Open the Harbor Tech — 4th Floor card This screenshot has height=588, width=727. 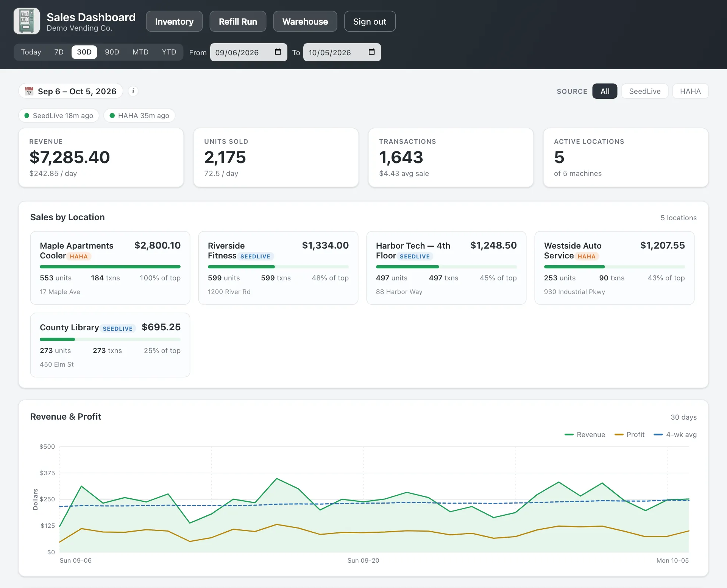pyautogui.click(x=446, y=268)
